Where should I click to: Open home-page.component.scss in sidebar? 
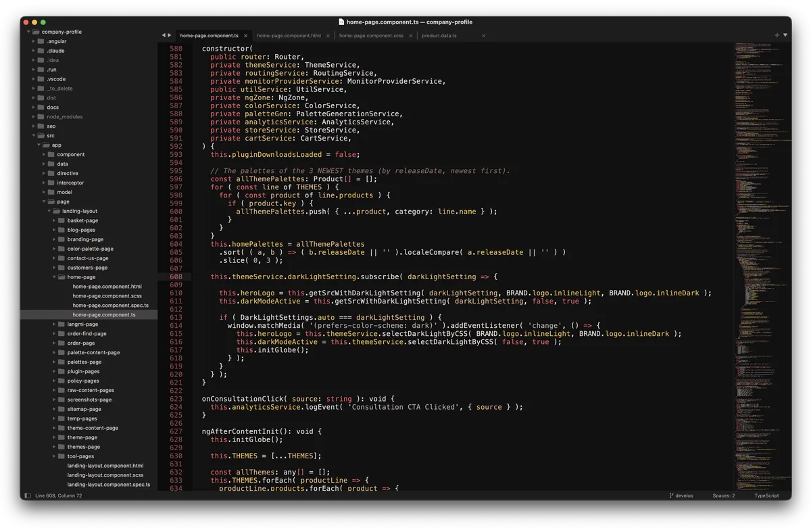pyautogui.click(x=107, y=296)
